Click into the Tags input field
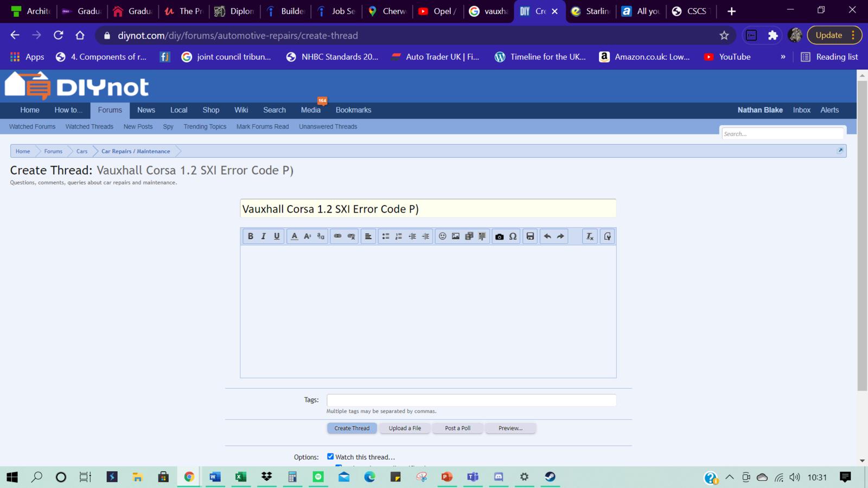The width and height of the screenshot is (868, 488). pyautogui.click(x=471, y=400)
